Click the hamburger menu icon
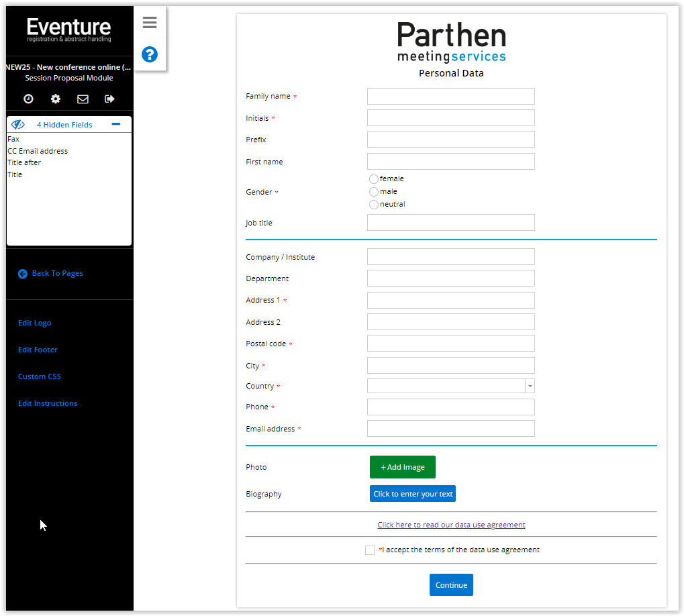684x616 pixels. point(150,23)
